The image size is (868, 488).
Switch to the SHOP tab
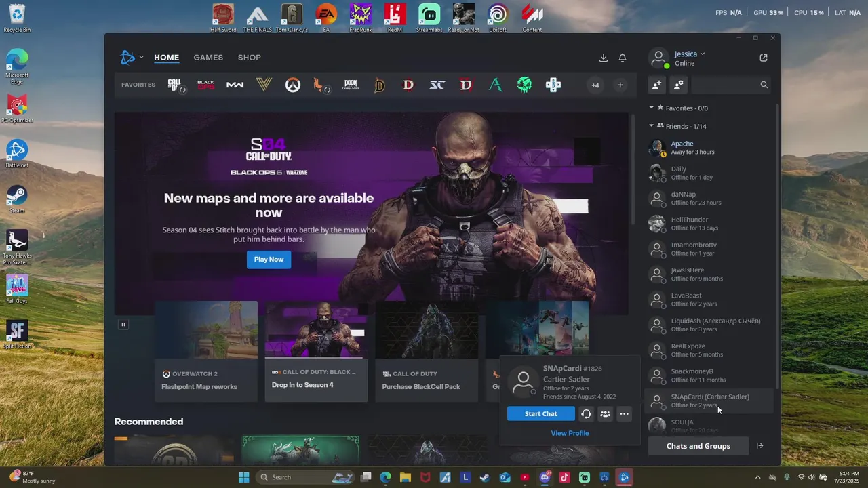click(249, 58)
